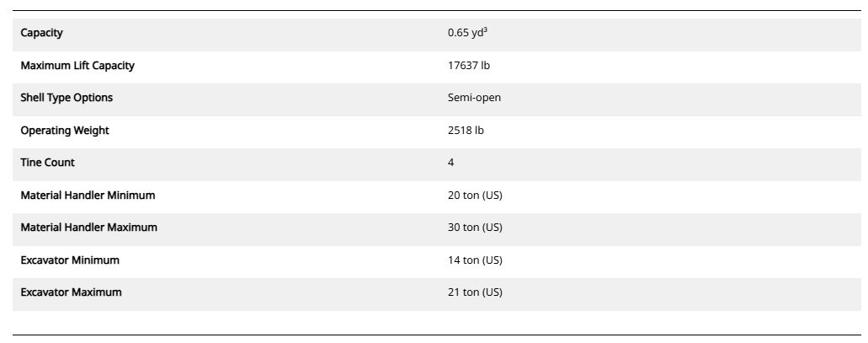This screenshot has height=343, width=868.
Task: Click the Operating Weight label
Action: (65, 131)
